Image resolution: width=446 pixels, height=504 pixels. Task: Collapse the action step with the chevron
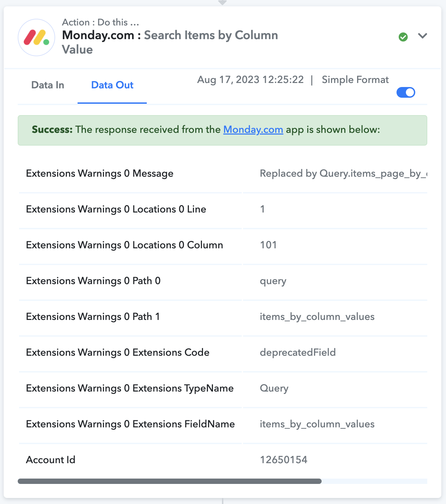(x=423, y=36)
